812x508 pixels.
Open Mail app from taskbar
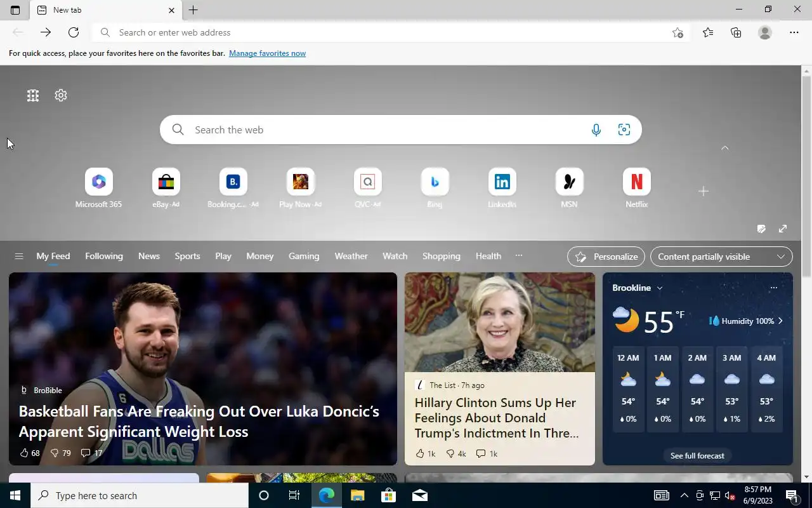(419, 495)
